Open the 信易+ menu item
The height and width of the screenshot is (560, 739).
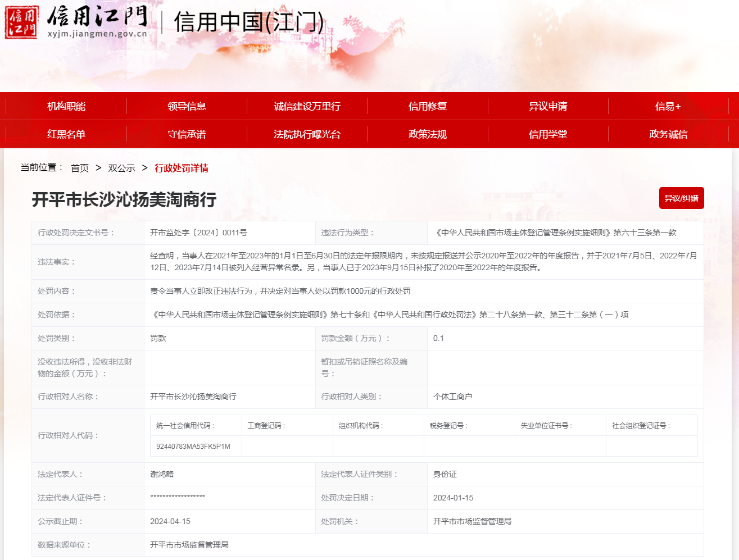[668, 106]
